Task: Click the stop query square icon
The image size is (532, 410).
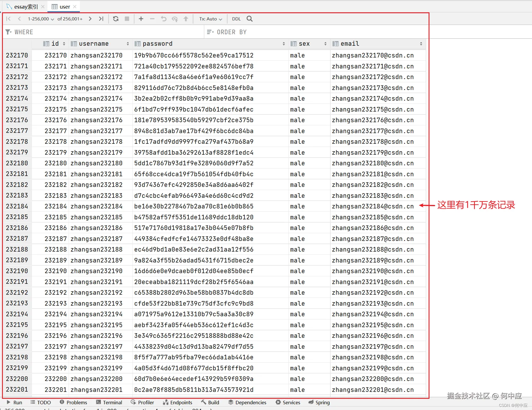Action: [x=127, y=19]
